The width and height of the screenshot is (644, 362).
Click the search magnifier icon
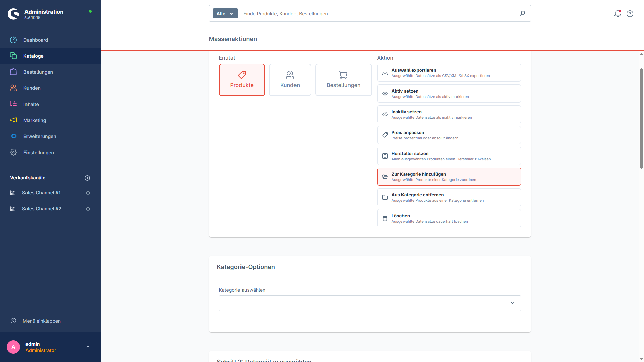(x=522, y=13)
